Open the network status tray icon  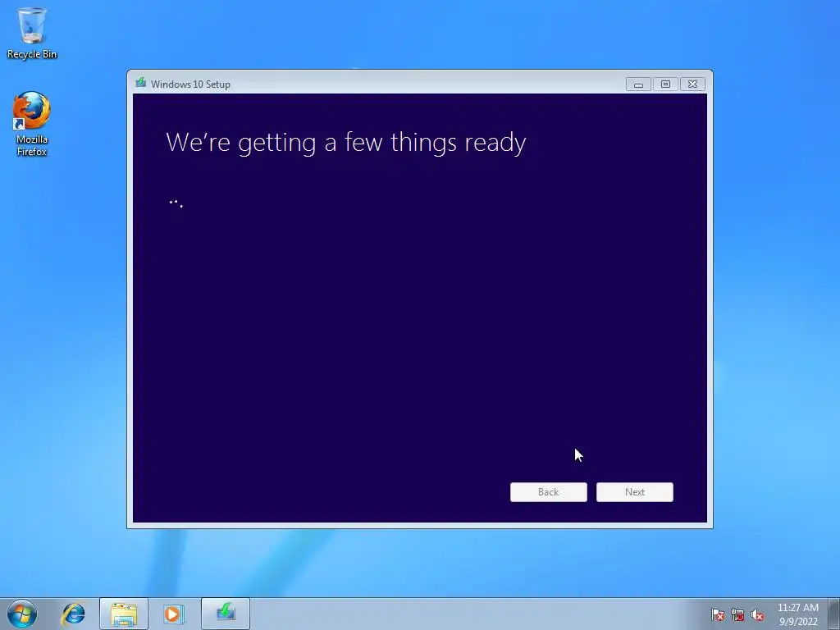[x=737, y=614]
